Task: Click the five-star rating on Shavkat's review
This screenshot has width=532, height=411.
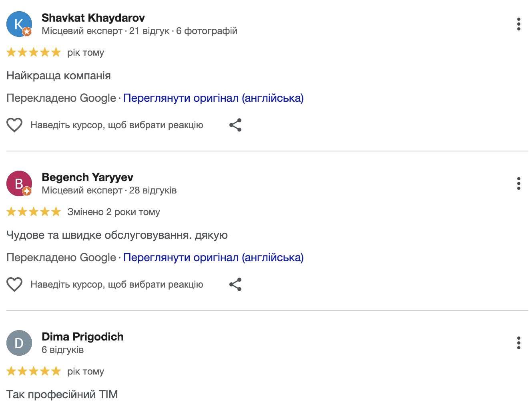Action: coord(34,52)
